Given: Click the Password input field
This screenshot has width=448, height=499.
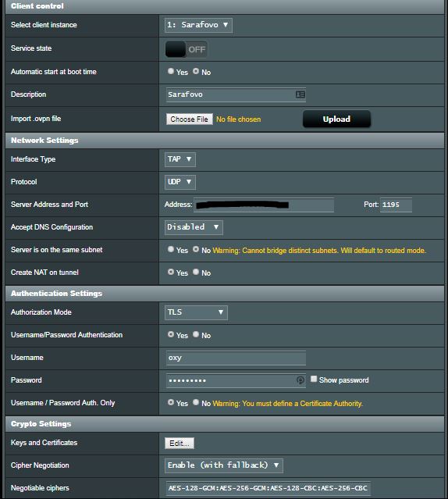Looking at the screenshot, I should 236,380.
